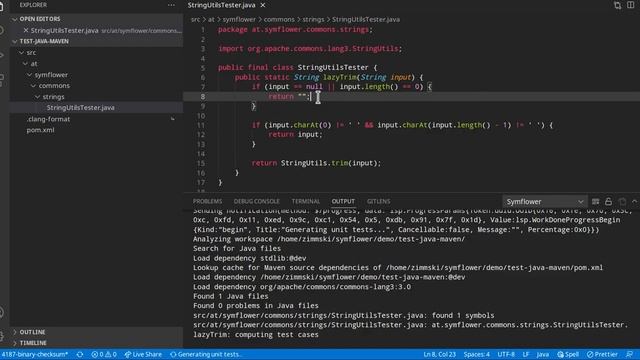Split the editor to the right
This screenshot has width=640, height=360.
pyautogui.click(x=631, y=5)
